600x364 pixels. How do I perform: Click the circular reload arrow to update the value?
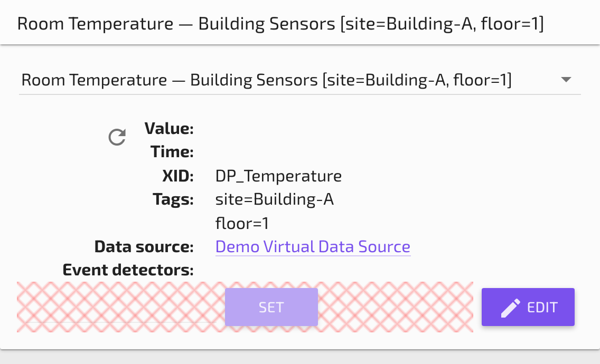point(117,137)
